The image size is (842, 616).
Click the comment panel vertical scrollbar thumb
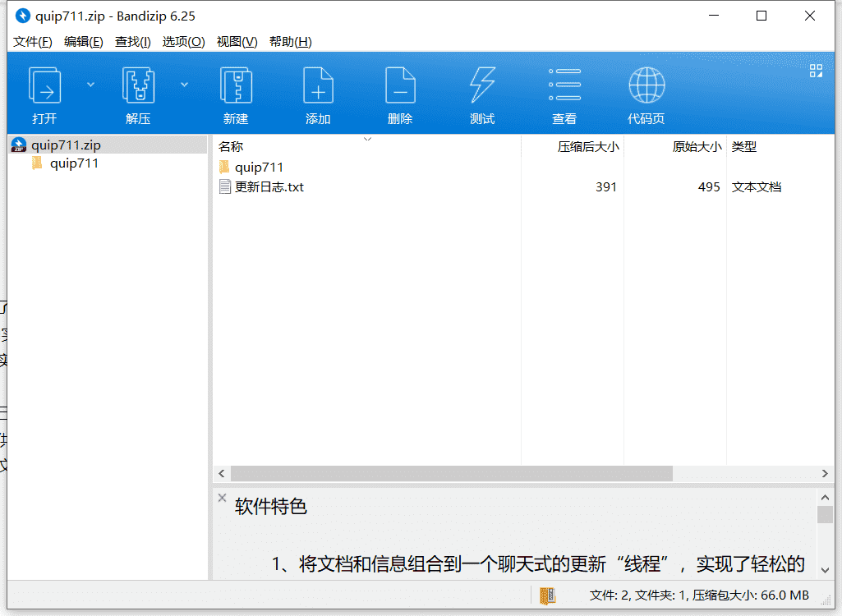point(825,514)
